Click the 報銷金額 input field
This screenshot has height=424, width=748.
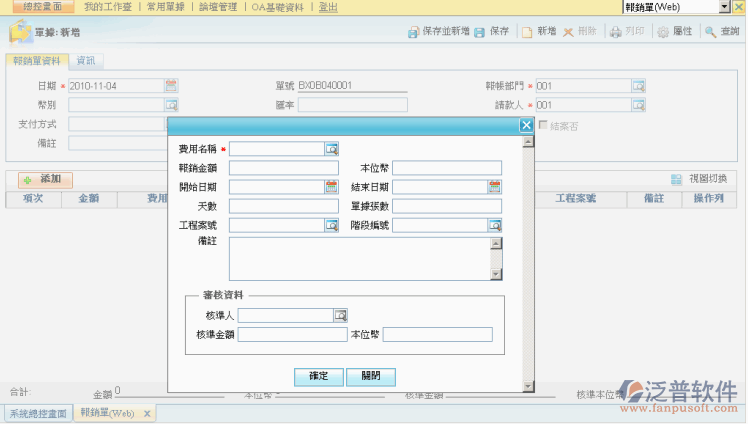coord(284,168)
